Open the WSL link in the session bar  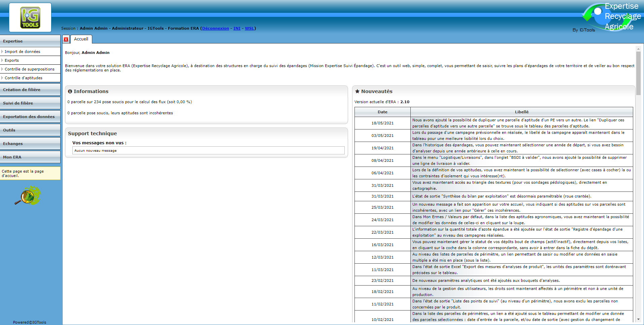coord(249,28)
